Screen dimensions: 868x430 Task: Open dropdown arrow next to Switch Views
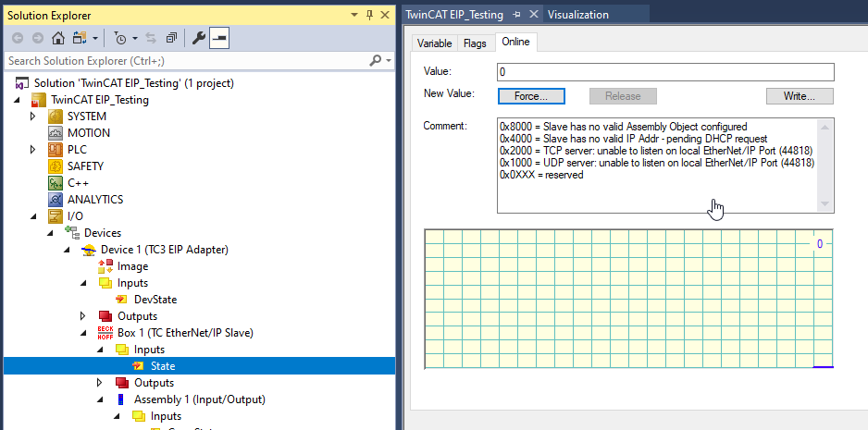[95, 39]
